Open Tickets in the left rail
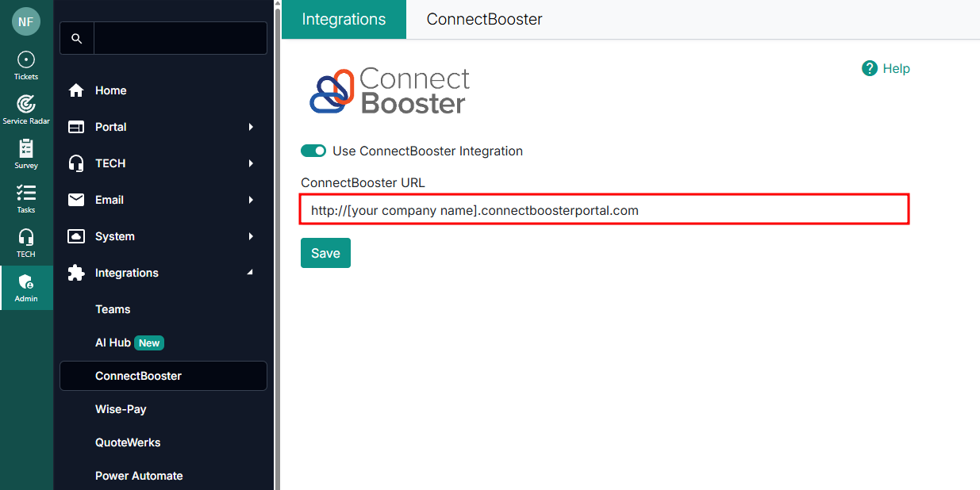The height and width of the screenshot is (490, 980). (x=26, y=66)
